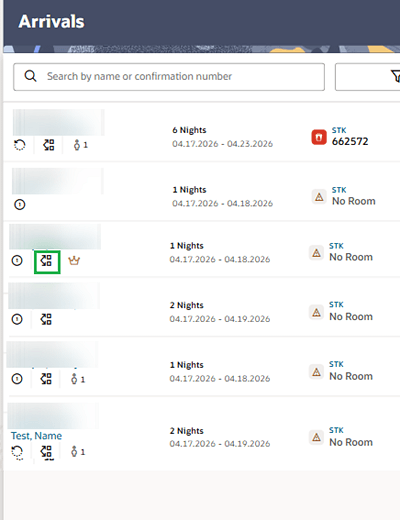Click guest count icon in fifth row
The width and height of the screenshot is (400, 520).
[78, 379]
